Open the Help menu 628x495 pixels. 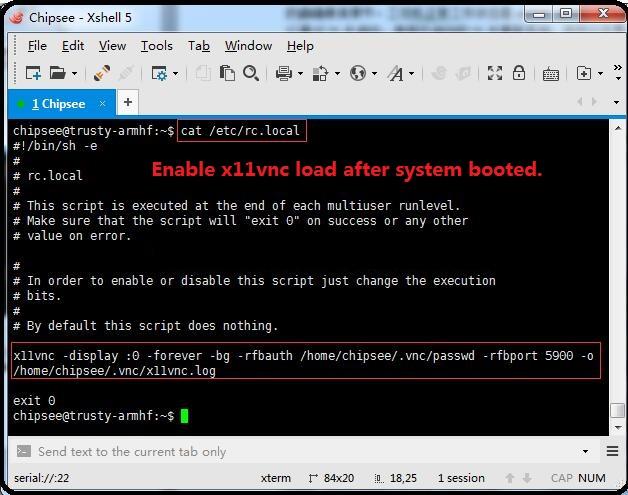[x=300, y=46]
